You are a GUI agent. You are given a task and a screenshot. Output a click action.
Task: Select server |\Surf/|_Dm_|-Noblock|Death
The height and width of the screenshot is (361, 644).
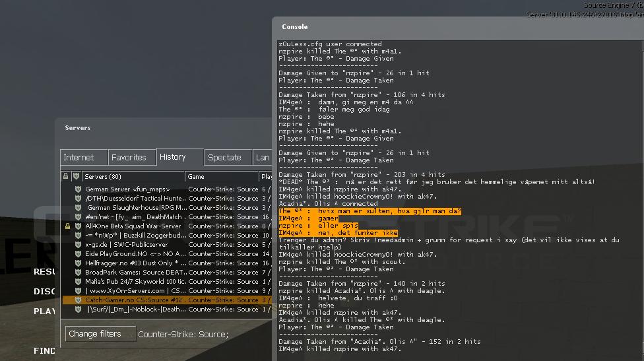pos(166,310)
